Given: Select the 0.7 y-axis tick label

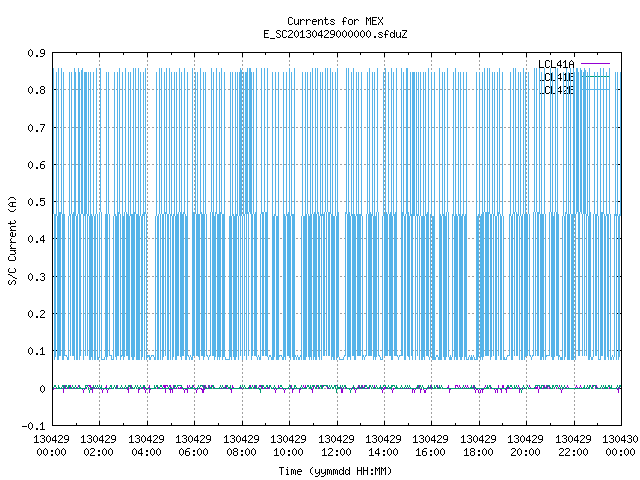Looking at the screenshot, I should (x=36, y=128).
